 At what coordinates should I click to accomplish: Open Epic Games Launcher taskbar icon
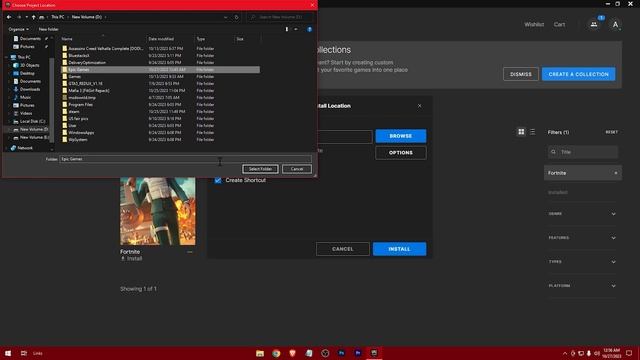[374, 353]
